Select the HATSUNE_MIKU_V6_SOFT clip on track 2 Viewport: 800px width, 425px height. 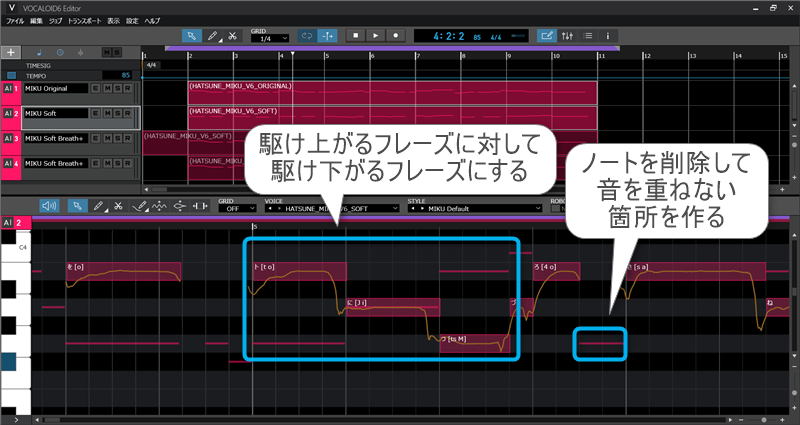[x=392, y=118]
